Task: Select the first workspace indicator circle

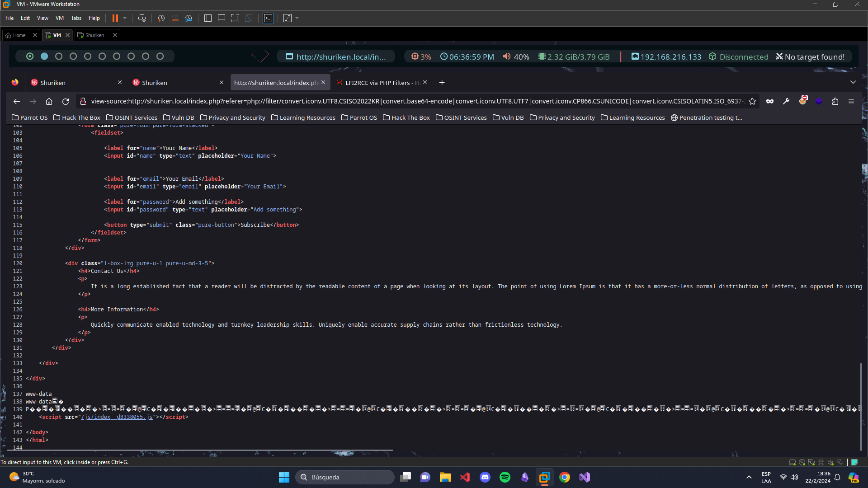Action: point(30,56)
